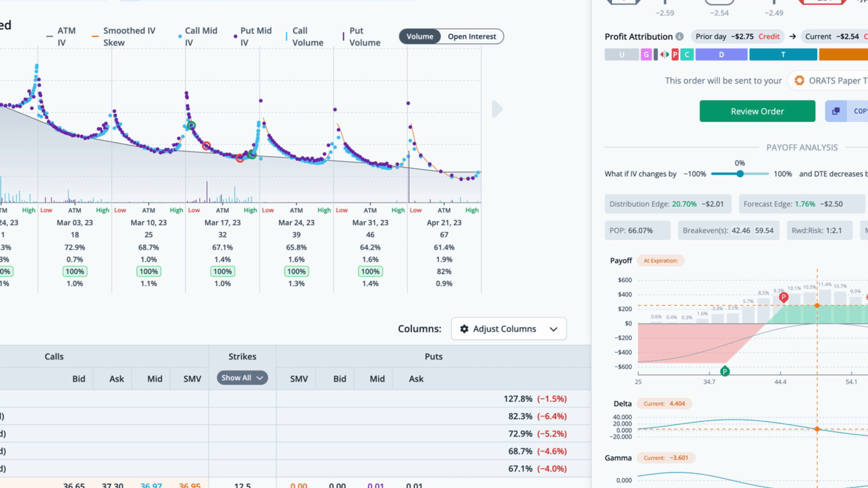Click the red P marker on payoff chart
Screen dimensions: 868x488
783,297
